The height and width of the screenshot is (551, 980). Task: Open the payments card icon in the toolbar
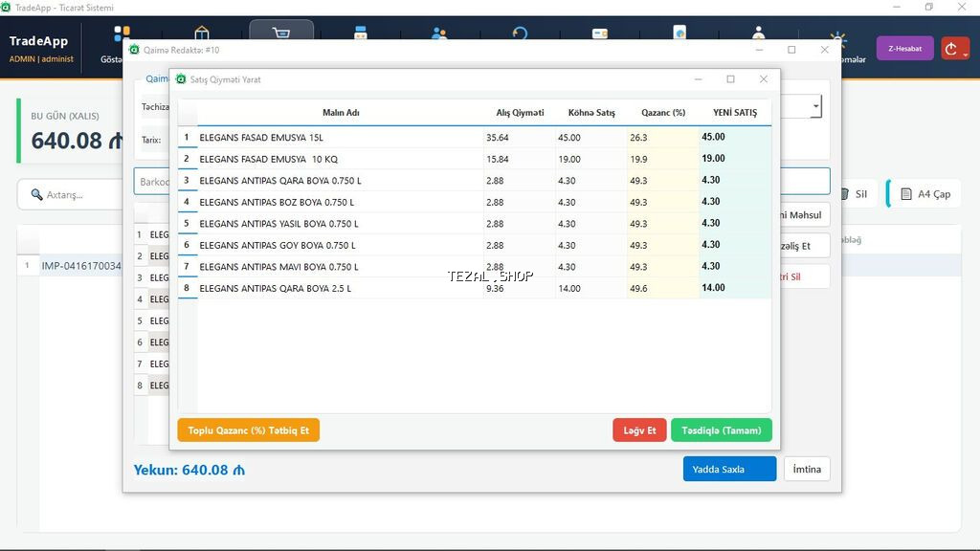[x=599, y=34]
